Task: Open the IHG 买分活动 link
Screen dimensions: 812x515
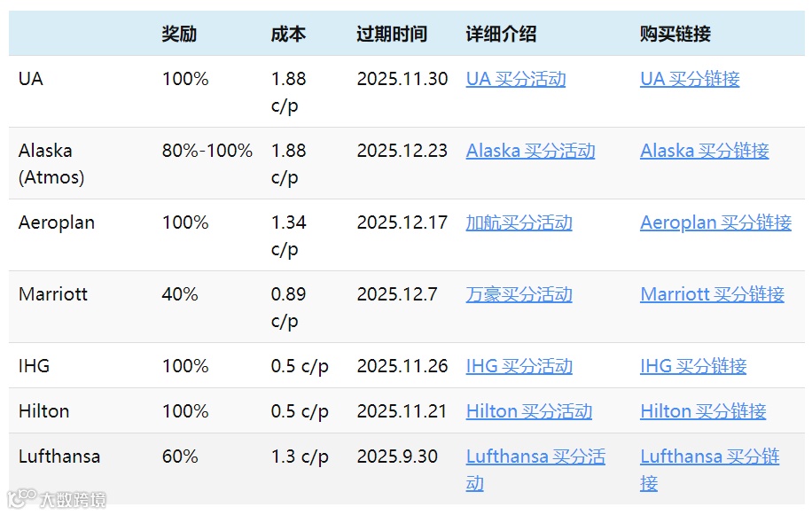Action: pos(519,366)
